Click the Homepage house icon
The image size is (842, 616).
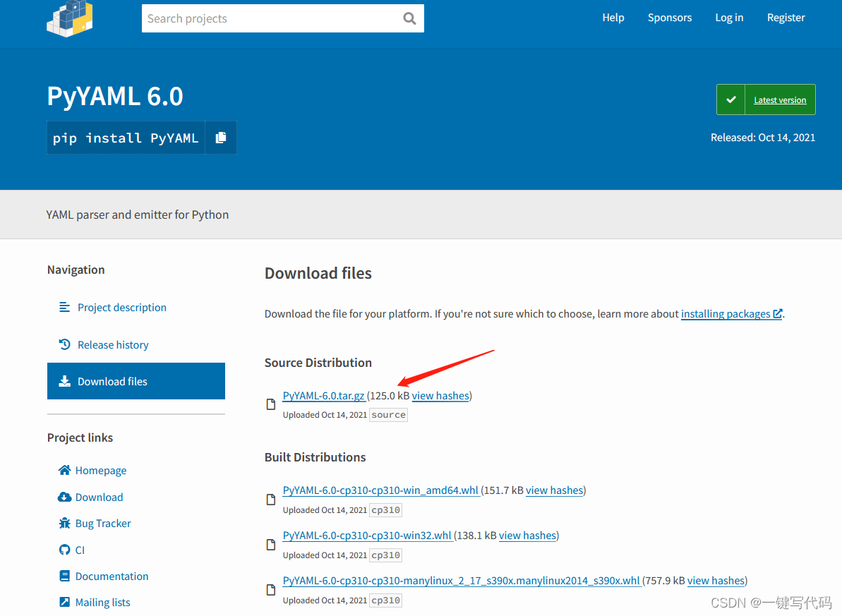pos(64,470)
